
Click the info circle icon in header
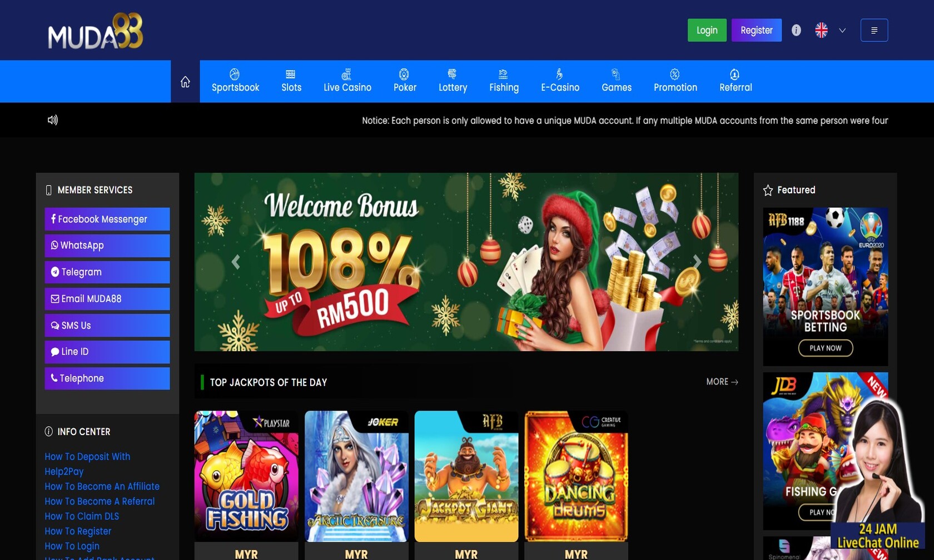click(796, 31)
